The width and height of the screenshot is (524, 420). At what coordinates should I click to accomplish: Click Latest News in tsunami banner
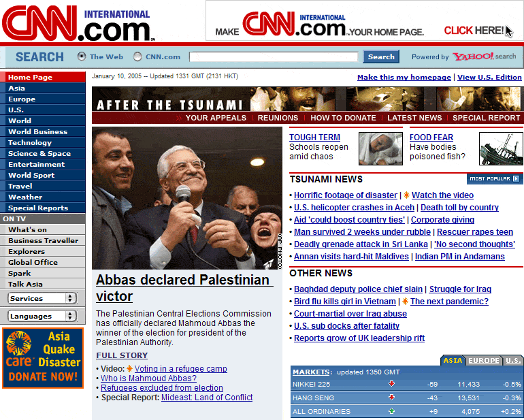pos(414,118)
